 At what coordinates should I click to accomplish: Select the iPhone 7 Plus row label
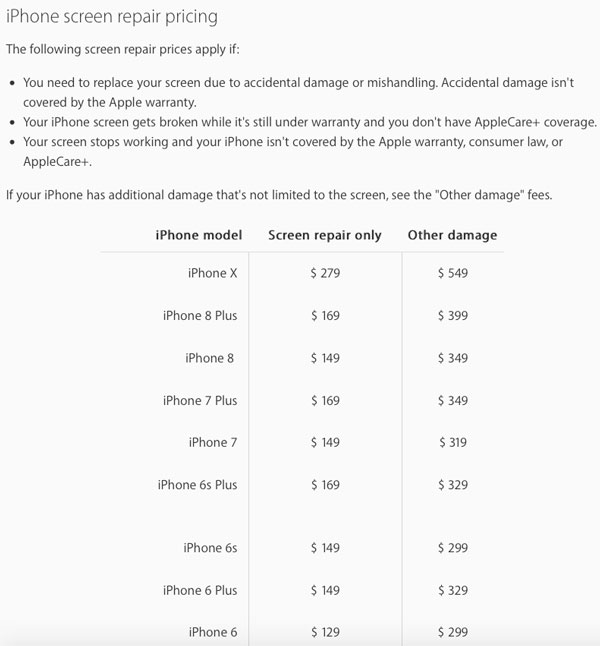click(x=200, y=401)
